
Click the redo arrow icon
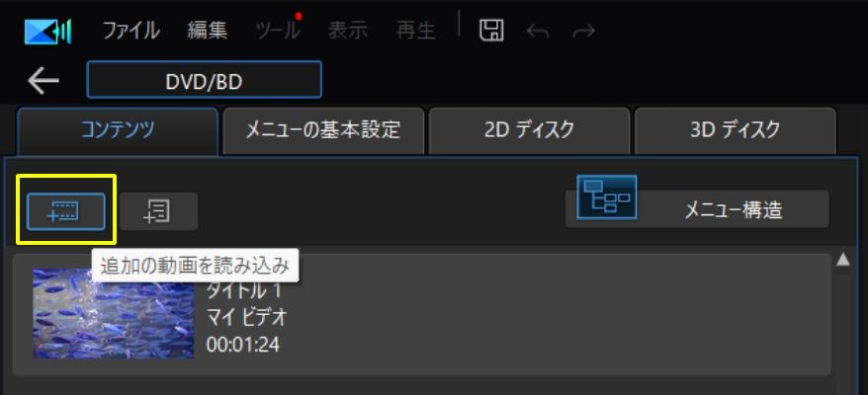[583, 32]
